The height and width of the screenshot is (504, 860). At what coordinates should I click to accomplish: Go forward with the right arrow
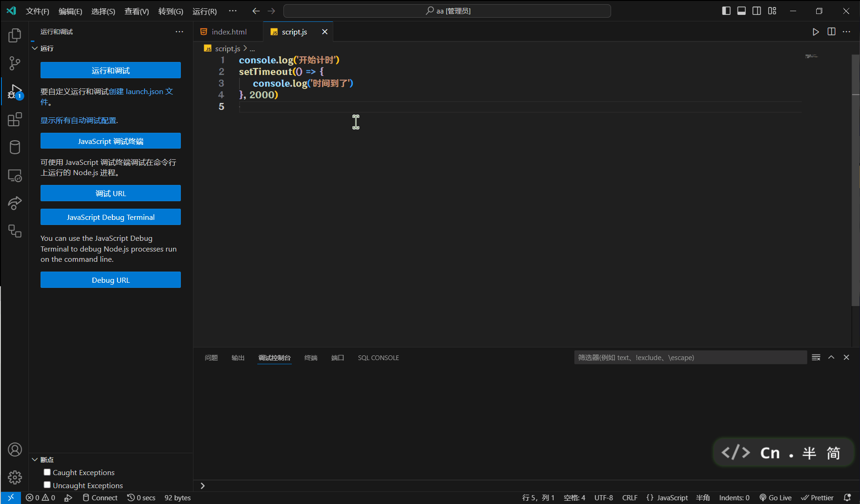coord(271,11)
